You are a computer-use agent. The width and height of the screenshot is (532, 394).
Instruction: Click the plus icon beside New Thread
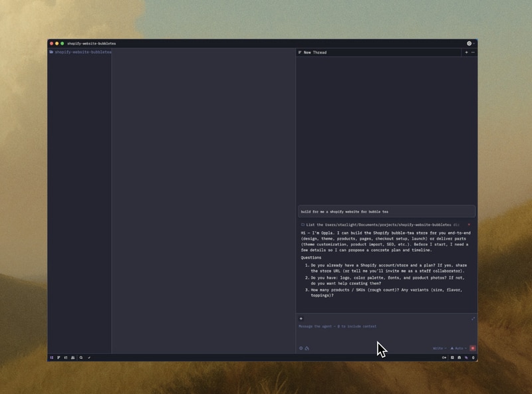tap(466, 52)
